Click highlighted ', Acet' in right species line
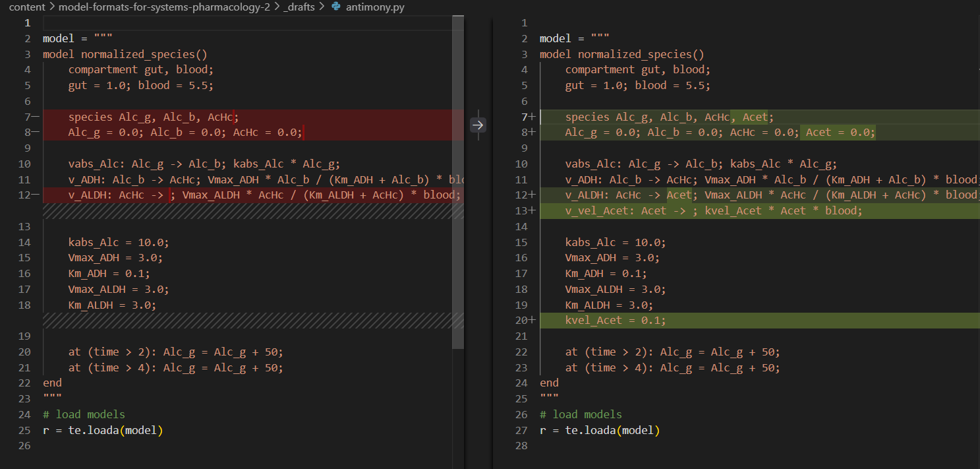Image resolution: width=980 pixels, height=469 pixels. tap(750, 117)
